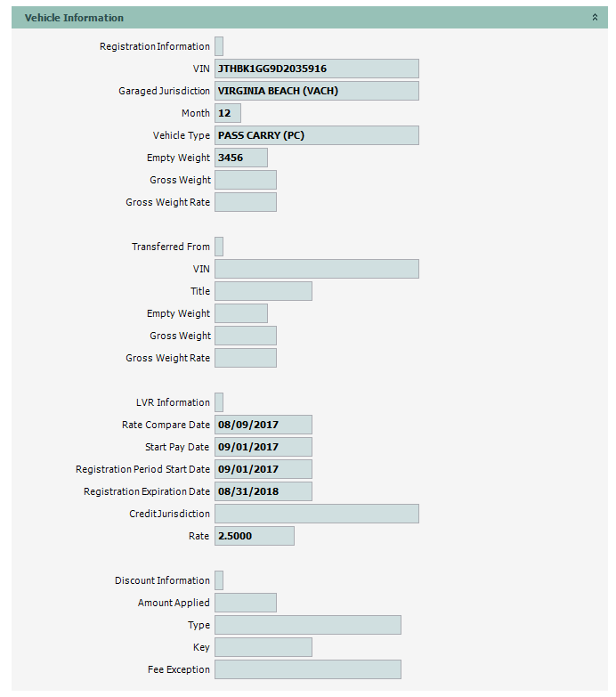Image resolution: width=616 pixels, height=697 pixels.
Task: Click the Vehicle Information header title
Action: (74, 18)
